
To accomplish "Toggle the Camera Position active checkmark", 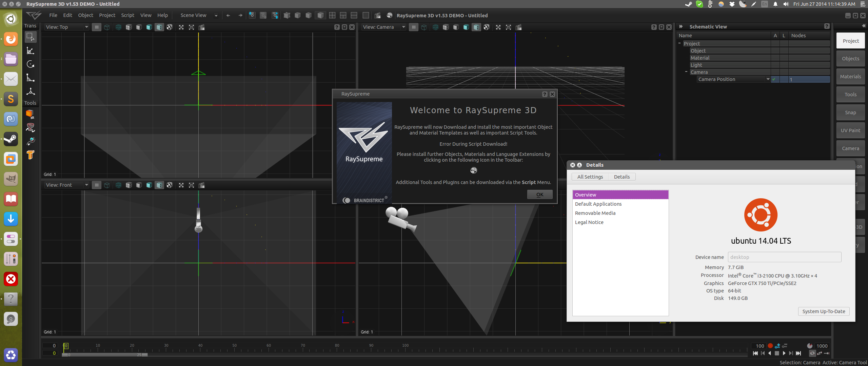I will pos(774,79).
